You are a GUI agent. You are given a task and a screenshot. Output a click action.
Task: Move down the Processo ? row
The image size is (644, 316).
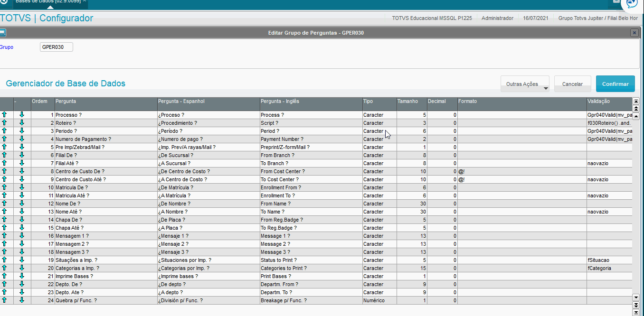tap(22, 115)
